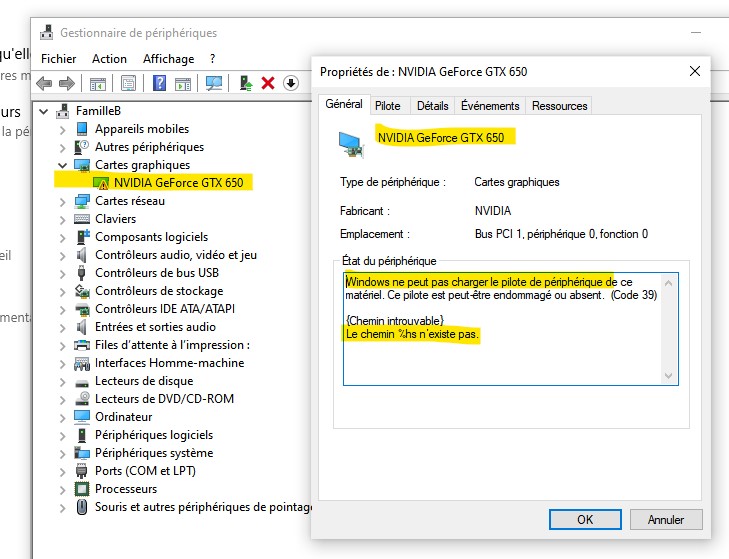Collapse the Cartes graphiques category
Image resolution: width=729 pixels, height=559 pixels.
point(62,165)
